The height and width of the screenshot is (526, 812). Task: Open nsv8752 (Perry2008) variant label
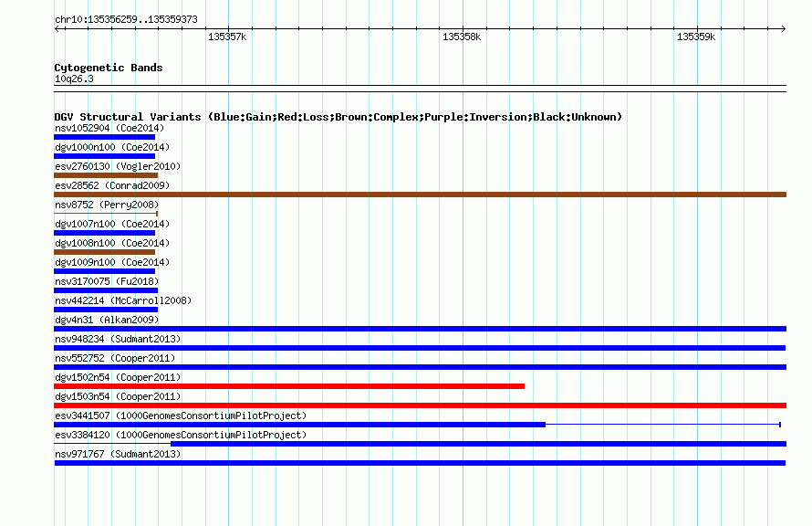point(107,205)
